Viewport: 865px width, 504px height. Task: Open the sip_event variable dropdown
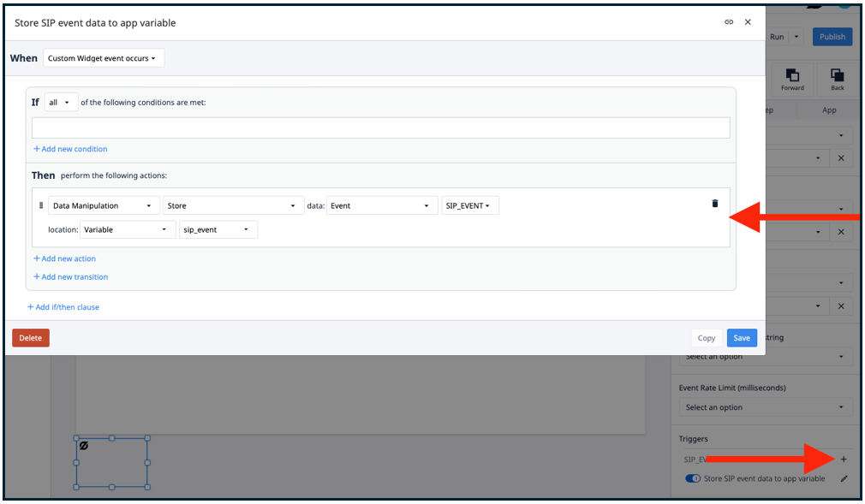tap(218, 230)
